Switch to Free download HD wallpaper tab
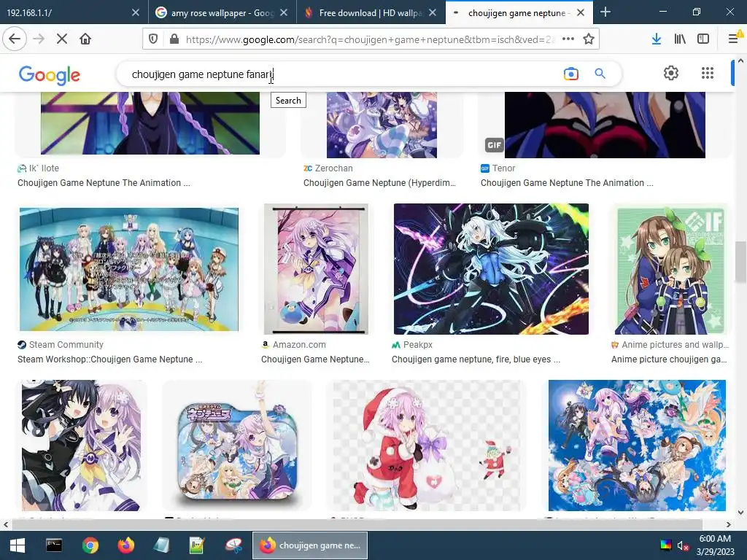Viewport: 747px width, 560px height. (x=362, y=13)
